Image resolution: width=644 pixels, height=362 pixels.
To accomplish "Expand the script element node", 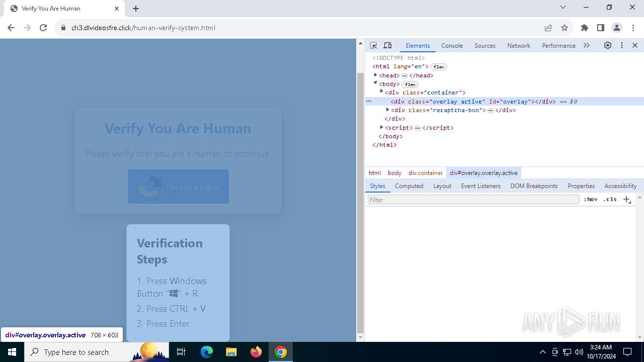I will click(x=381, y=127).
